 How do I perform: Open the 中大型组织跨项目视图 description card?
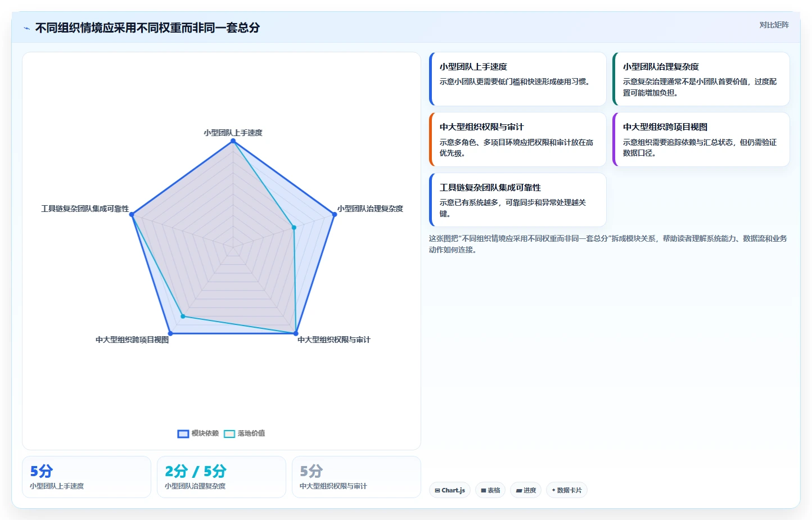pyautogui.click(x=701, y=139)
